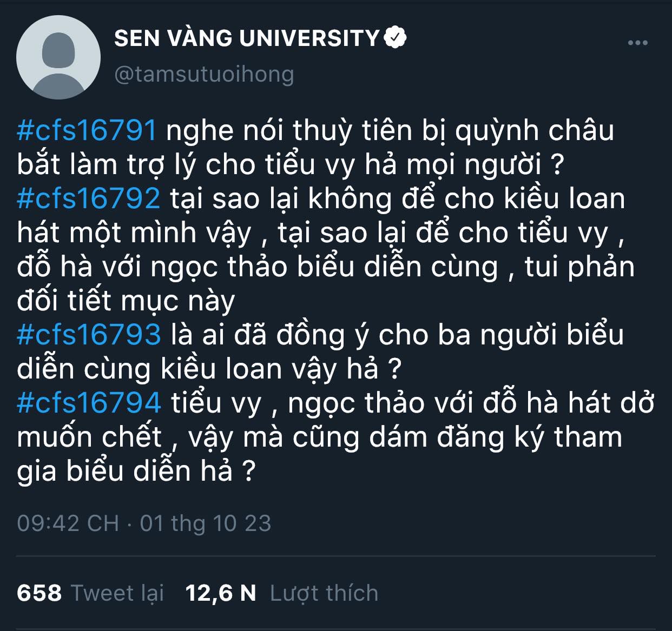Image resolution: width=672 pixels, height=631 pixels.
Task: View the 12,6 N likes number
Action: tap(221, 593)
